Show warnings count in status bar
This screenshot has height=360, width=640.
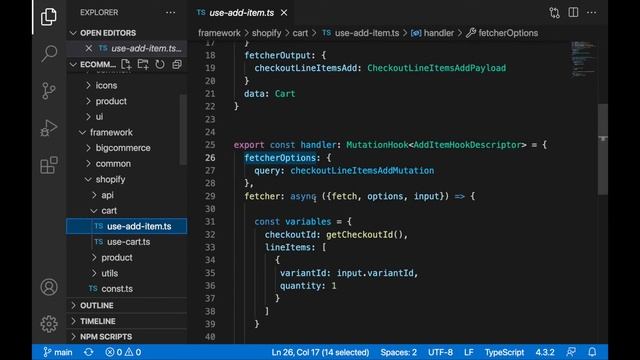point(133,352)
